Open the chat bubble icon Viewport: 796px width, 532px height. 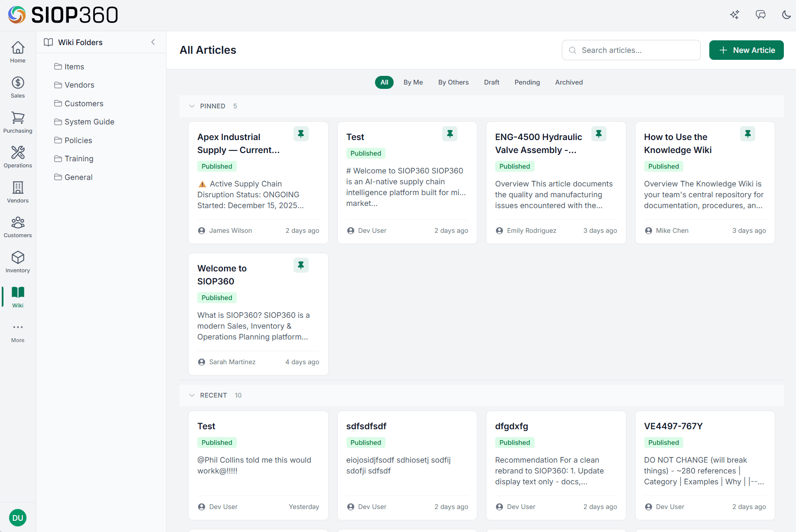pyautogui.click(x=760, y=14)
